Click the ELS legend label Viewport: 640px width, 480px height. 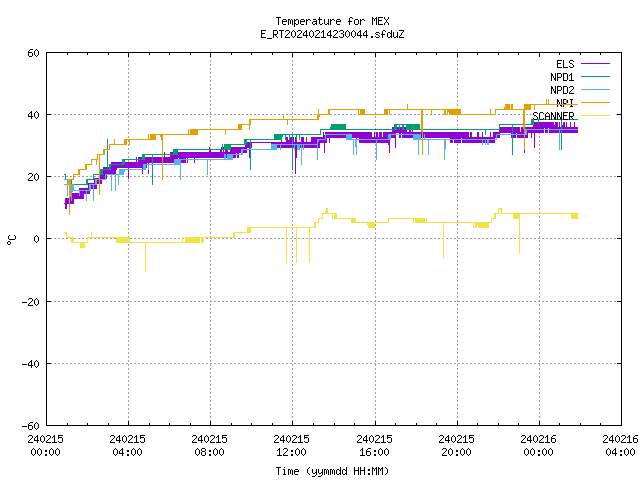pos(565,64)
